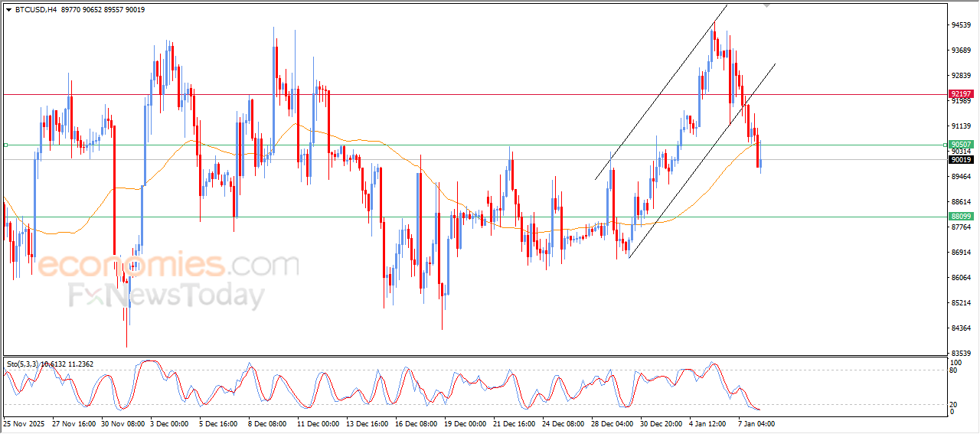Click the triangle arrow beside BTCUSD,H4 title
Screen dimensions: 980x434
coord(8,10)
